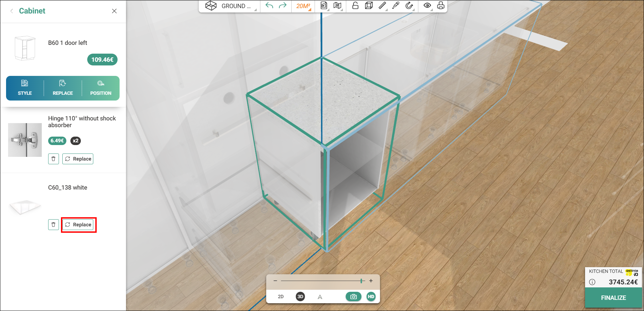Toggle HD rendering
The image size is (644, 311).
coord(371,296)
